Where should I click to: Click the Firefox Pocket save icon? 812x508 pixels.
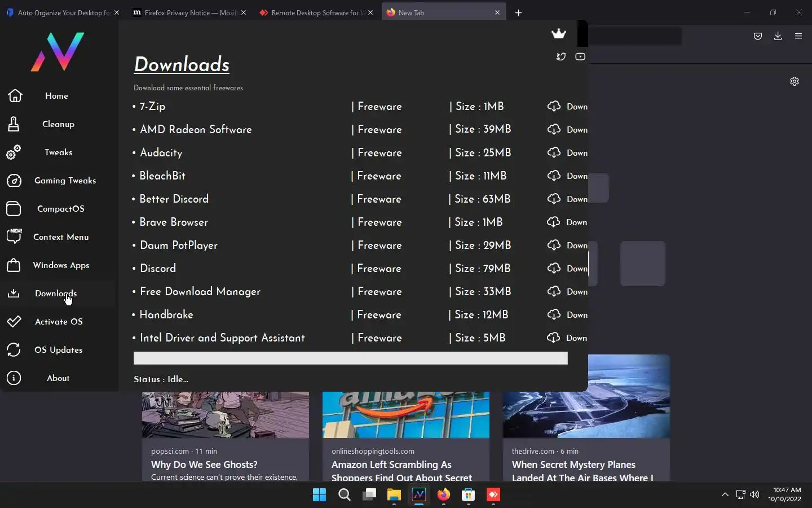pyautogui.click(x=758, y=36)
